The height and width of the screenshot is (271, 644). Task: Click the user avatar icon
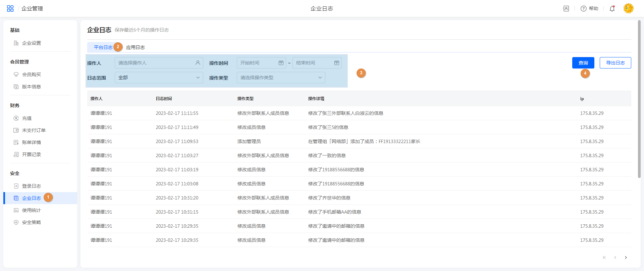click(x=628, y=8)
